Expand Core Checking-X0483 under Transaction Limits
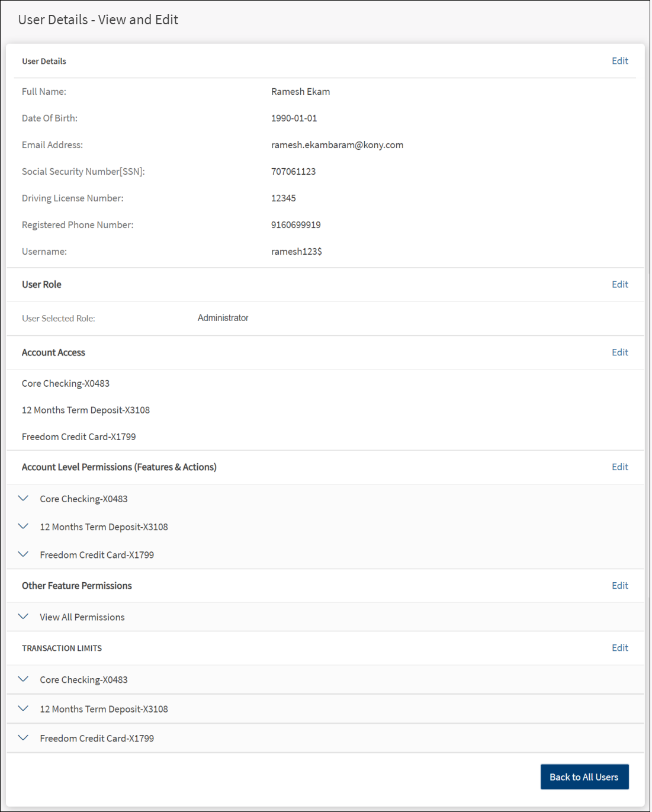This screenshot has height=812, width=652. click(x=24, y=679)
